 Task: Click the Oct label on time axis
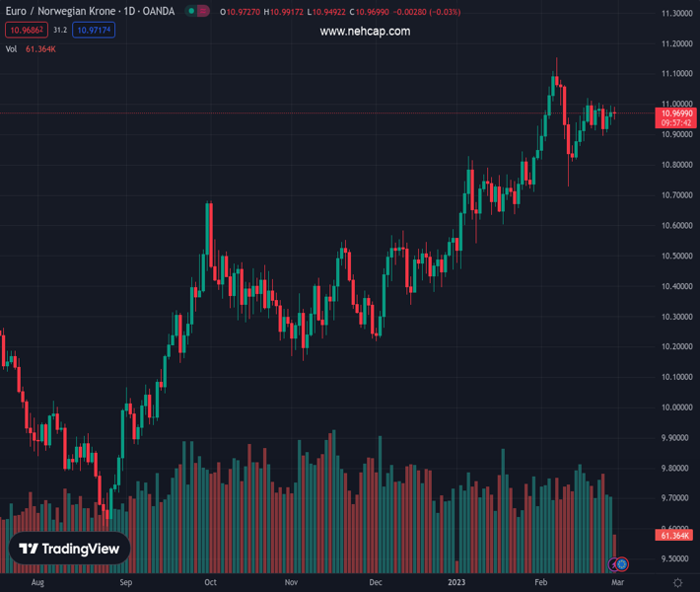210,583
